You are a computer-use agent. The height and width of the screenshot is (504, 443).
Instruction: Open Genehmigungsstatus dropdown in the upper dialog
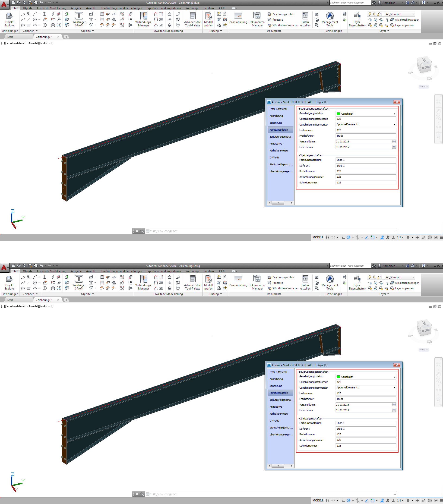click(394, 114)
